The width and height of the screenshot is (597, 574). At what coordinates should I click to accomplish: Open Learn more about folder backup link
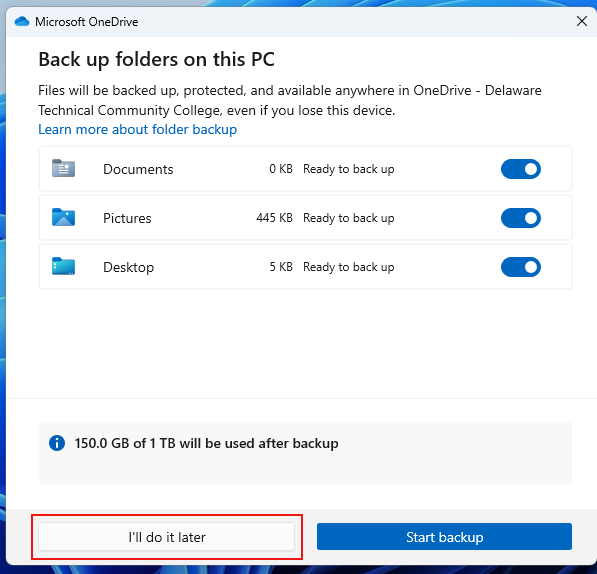(x=137, y=129)
